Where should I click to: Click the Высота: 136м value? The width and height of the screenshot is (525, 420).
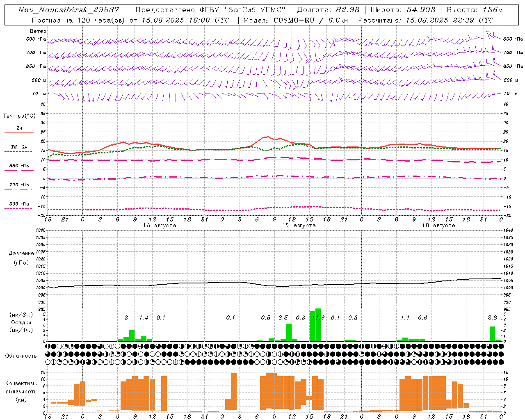pyautogui.click(x=475, y=9)
